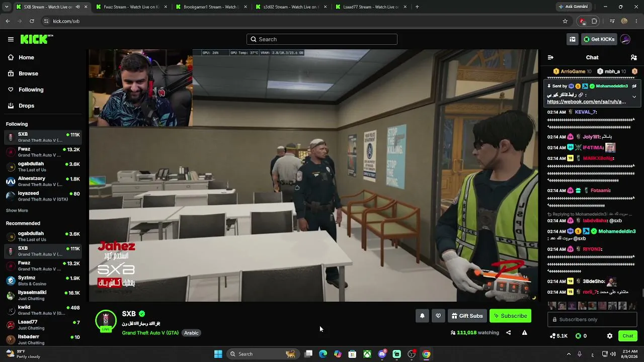Screen dimensions: 644x362
Task: Open the hamburger sidebar menu
Action: 11,39
